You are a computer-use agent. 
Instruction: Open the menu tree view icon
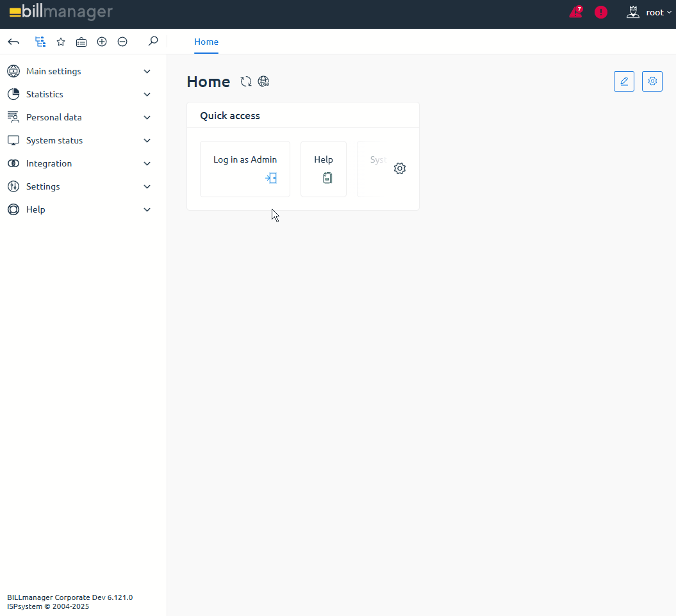pos(40,42)
